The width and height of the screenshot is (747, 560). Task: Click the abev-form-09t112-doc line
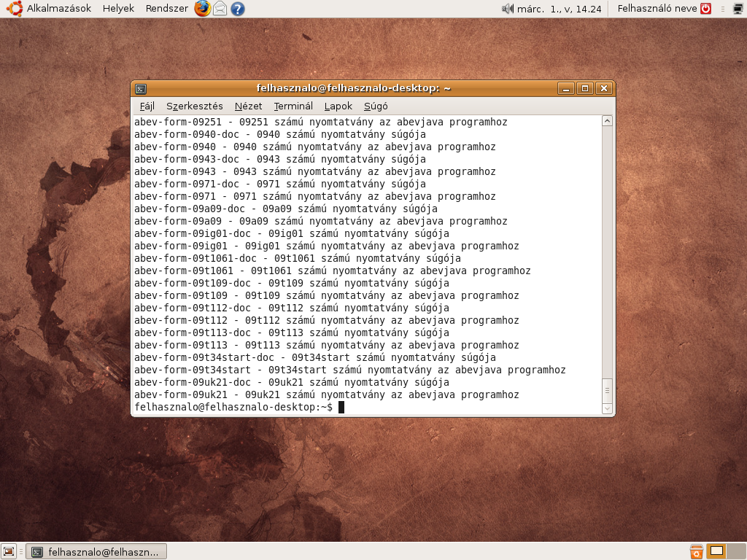[292, 308]
